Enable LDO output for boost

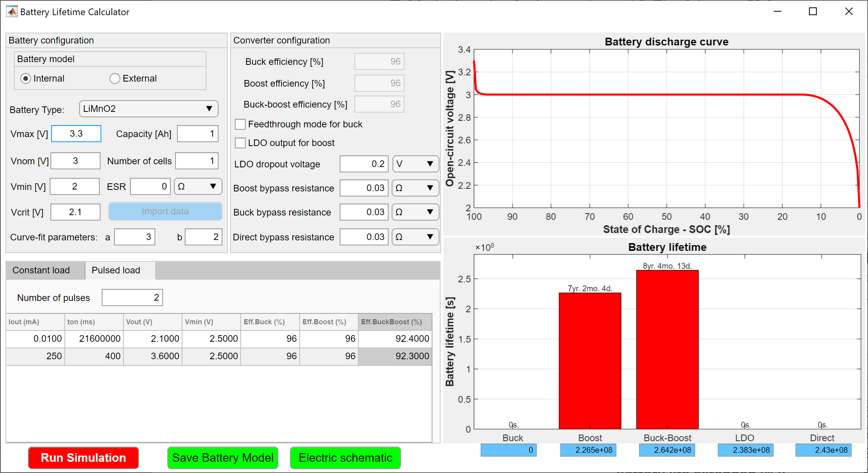(x=240, y=143)
